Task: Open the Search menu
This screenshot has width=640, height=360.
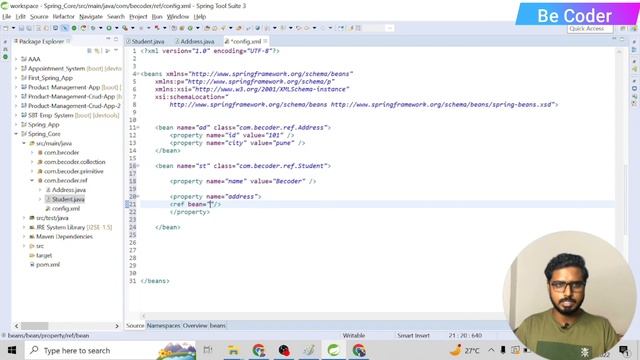Action: click(116, 17)
